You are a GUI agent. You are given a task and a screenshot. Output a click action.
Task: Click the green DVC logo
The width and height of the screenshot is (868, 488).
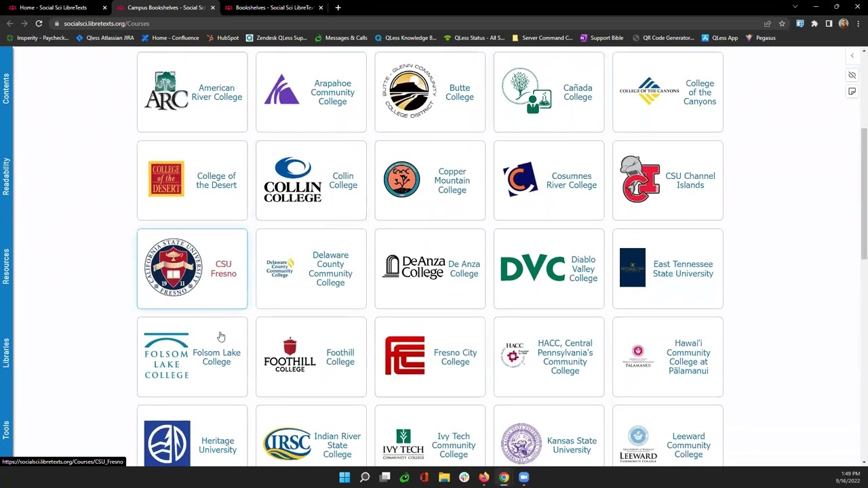click(533, 268)
